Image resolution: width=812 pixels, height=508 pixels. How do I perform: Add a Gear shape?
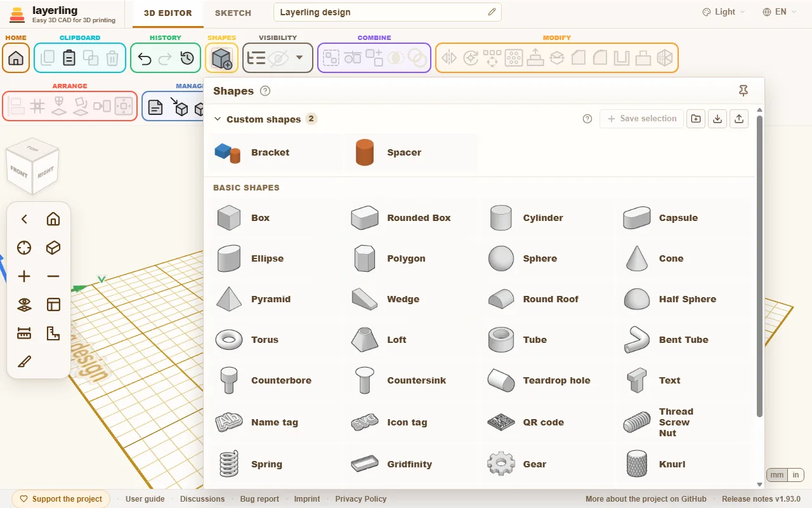[547, 464]
